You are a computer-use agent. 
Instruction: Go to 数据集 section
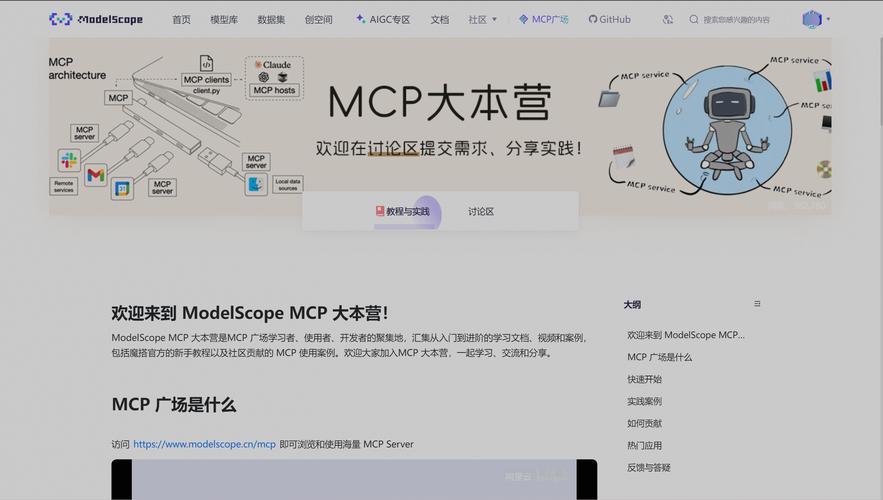point(271,20)
